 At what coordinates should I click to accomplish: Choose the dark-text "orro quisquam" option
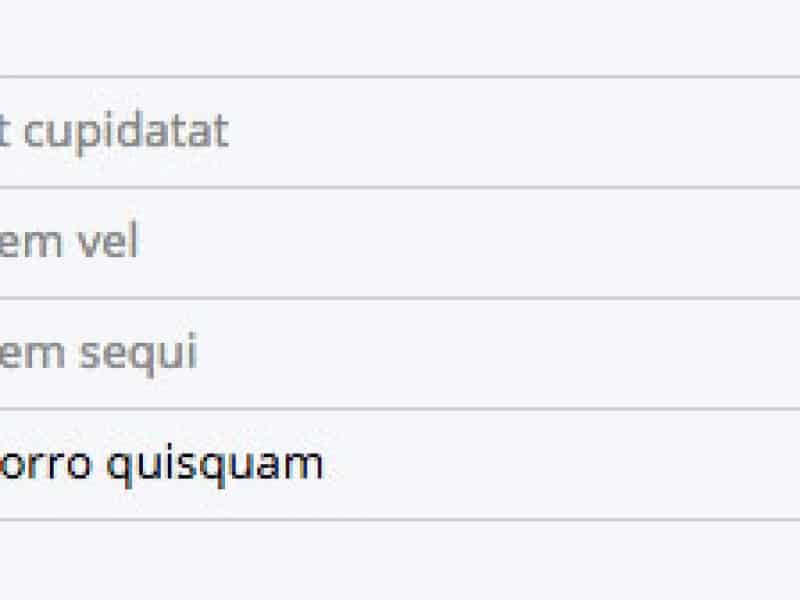point(160,465)
